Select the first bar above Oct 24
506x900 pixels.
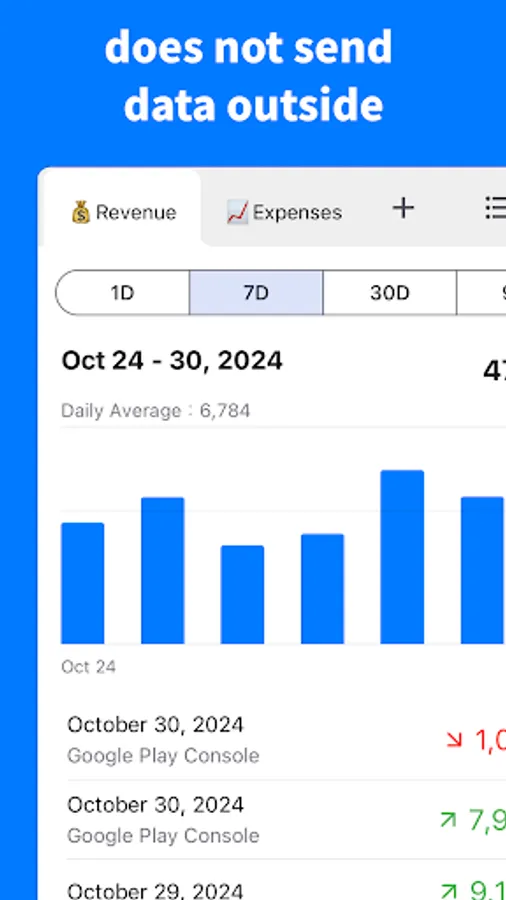83,583
